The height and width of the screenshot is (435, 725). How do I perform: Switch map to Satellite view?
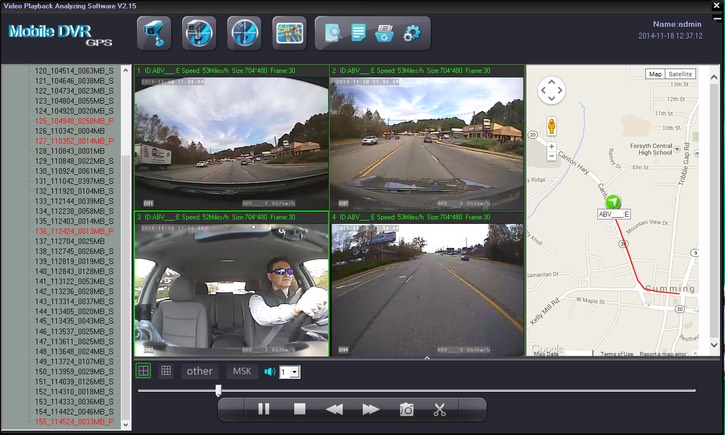click(681, 74)
